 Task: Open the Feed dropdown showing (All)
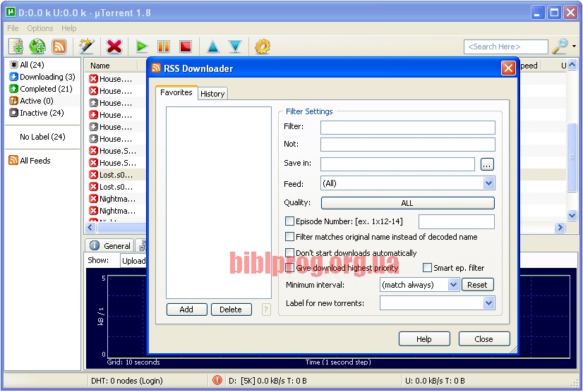(408, 183)
